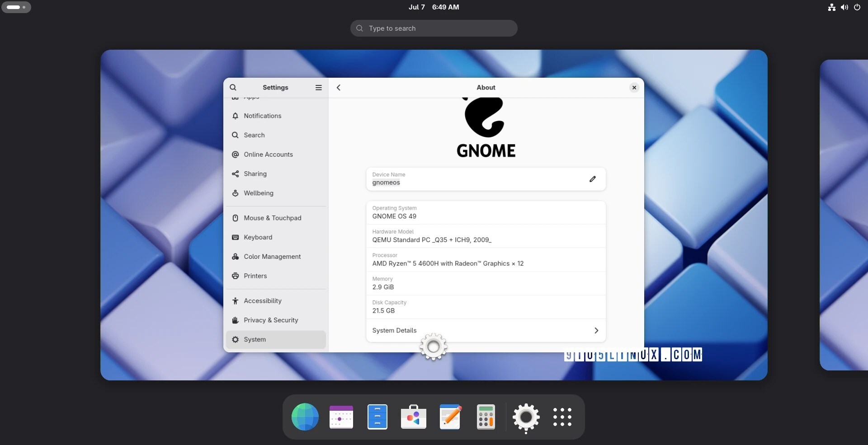
Task: Open the Settings gear in the dock
Action: coord(526,417)
